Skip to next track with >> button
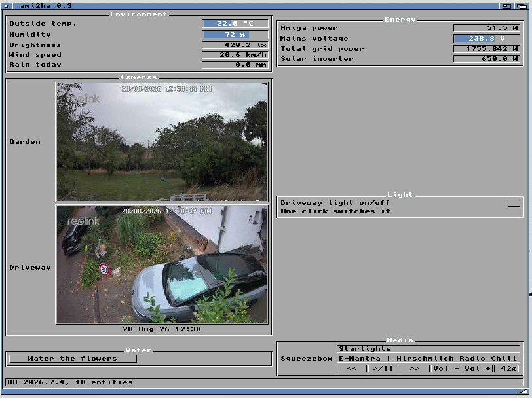The image size is (532, 398). point(414,368)
